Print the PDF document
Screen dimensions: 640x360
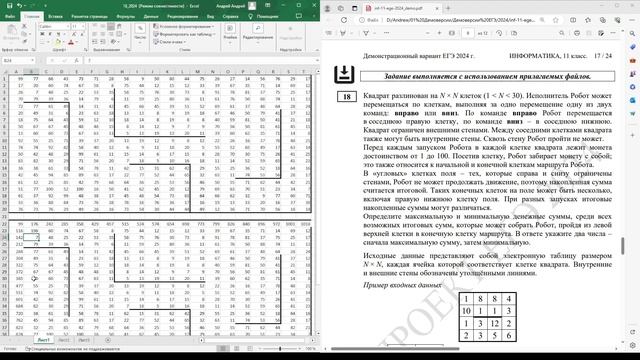coord(577,33)
